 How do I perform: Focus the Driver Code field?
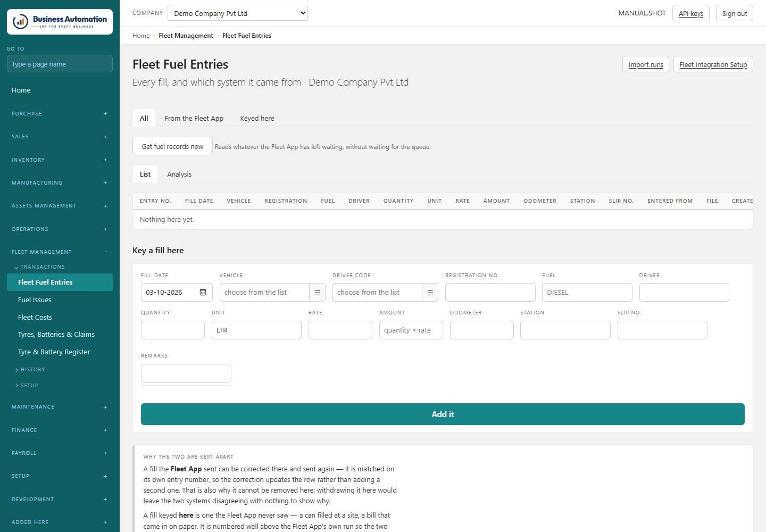point(377,293)
